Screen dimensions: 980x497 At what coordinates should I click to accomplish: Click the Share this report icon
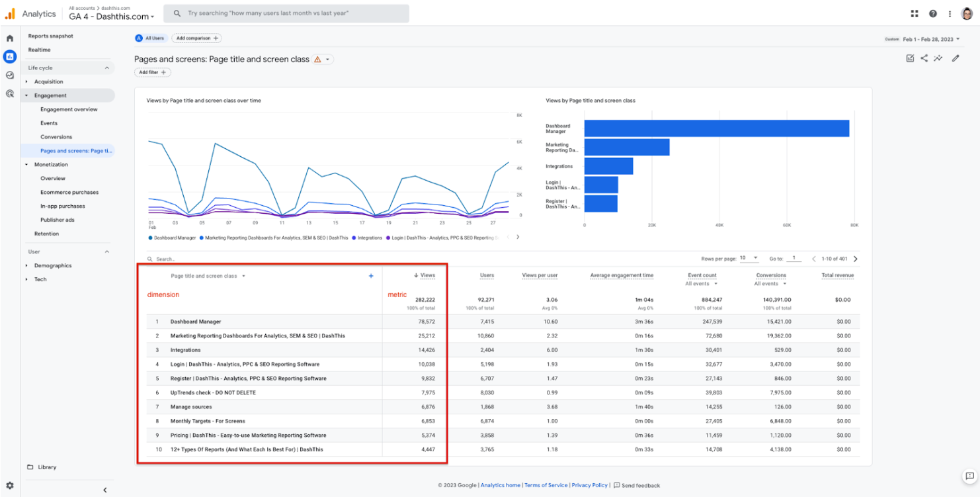(924, 58)
